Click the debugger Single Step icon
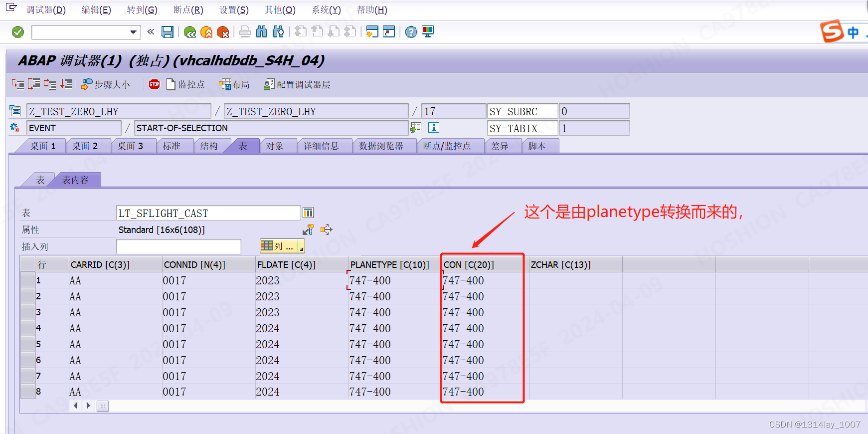Image resolution: width=868 pixels, height=434 pixels. (x=17, y=84)
